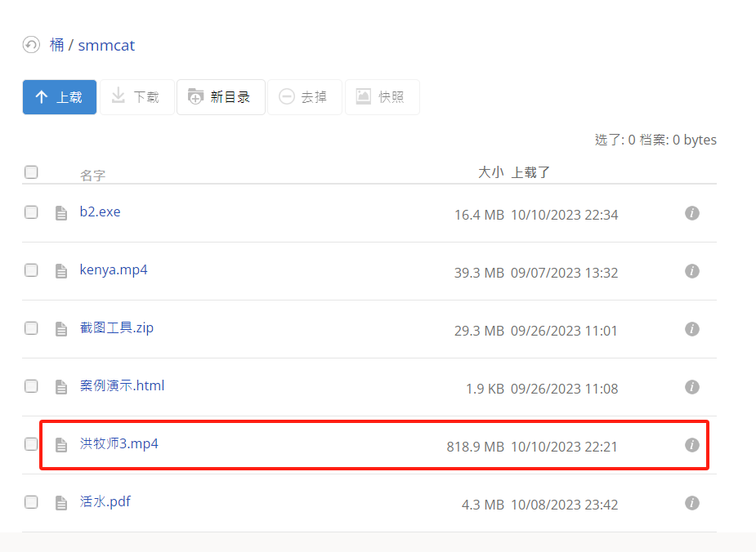Open the 桶 breadcrumb link
This screenshot has height=552, width=756.
tap(57, 46)
